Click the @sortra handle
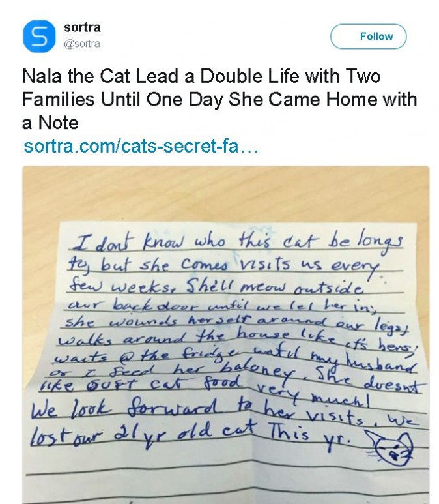 pos(81,44)
